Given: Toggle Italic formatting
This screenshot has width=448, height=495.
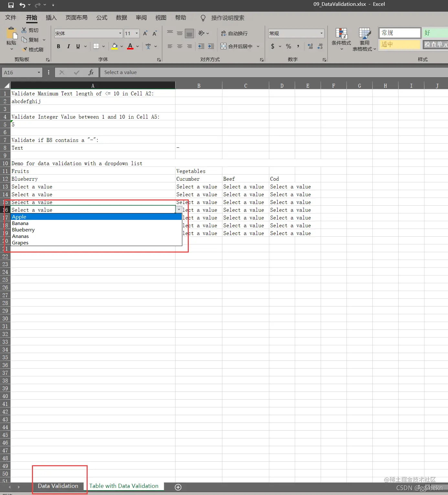Looking at the screenshot, I should (68, 46).
